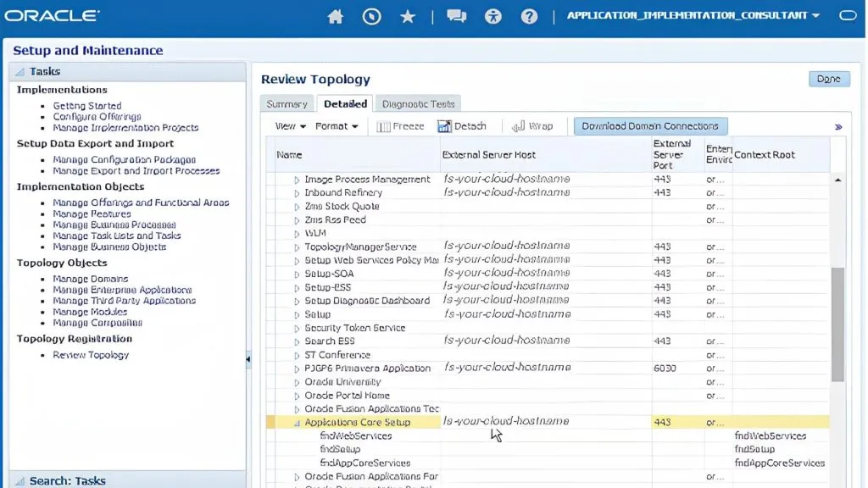868x488 pixels.
Task: Expand the Oracle Portal Home row
Action: (x=297, y=396)
